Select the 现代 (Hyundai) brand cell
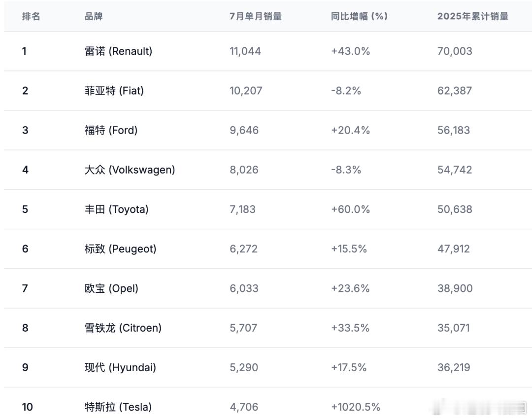This screenshot has height=420, width=532. pos(121,367)
